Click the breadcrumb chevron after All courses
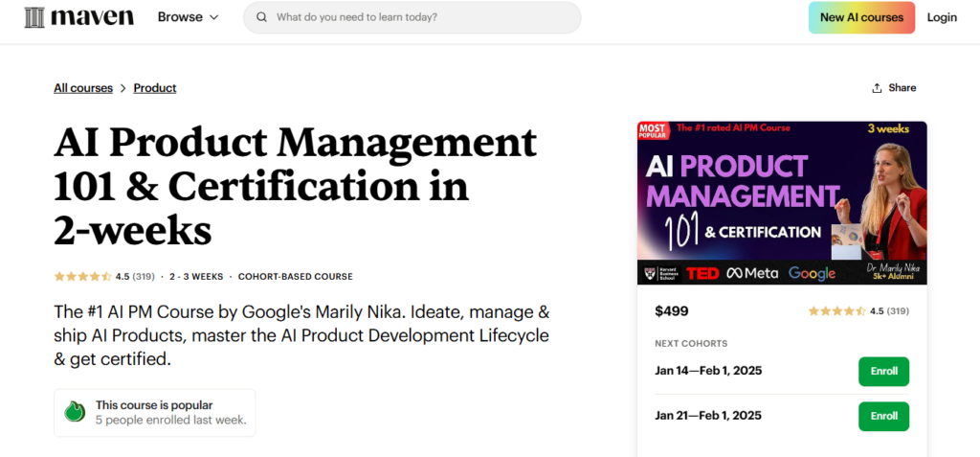 [x=122, y=88]
